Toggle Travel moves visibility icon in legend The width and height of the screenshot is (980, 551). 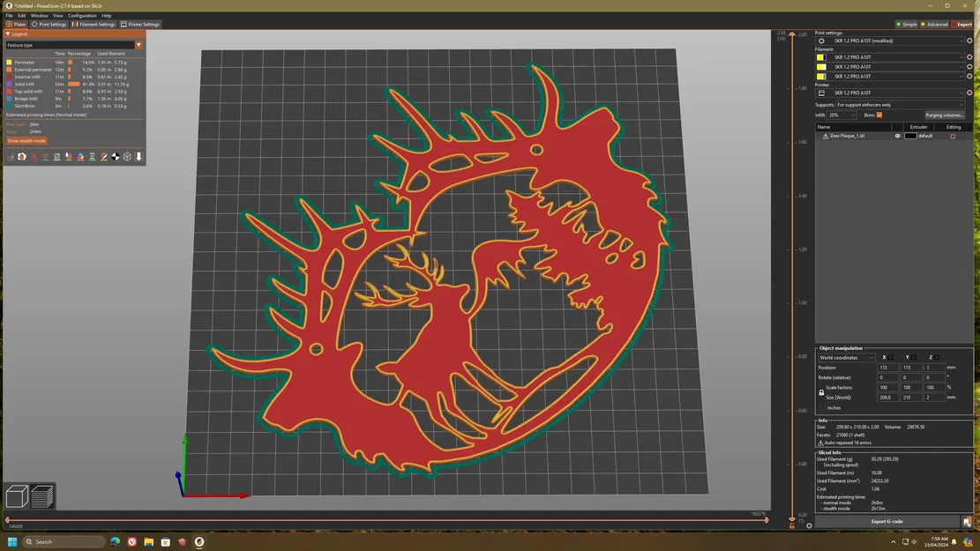[x=10, y=157]
